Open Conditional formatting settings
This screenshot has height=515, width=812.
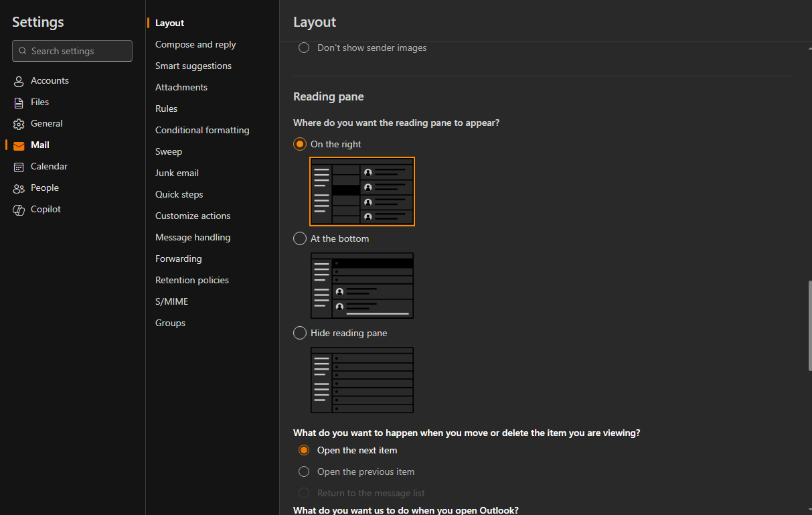[x=202, y=130]
